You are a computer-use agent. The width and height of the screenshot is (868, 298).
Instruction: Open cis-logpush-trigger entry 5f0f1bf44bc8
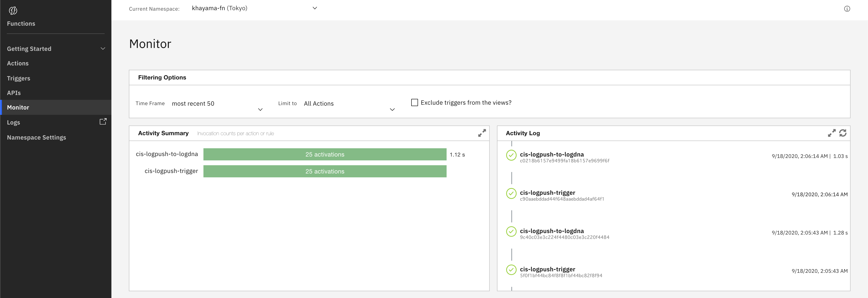pos(547,269)
